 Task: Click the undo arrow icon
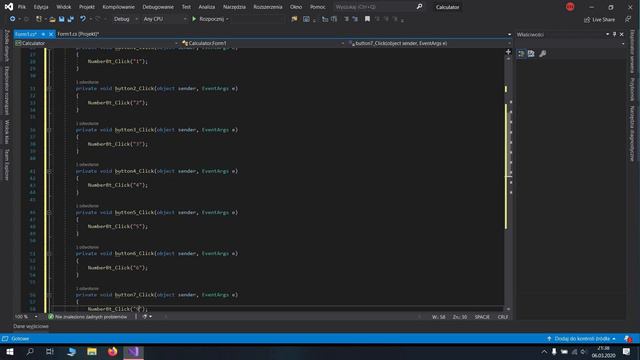pos(83,19)
